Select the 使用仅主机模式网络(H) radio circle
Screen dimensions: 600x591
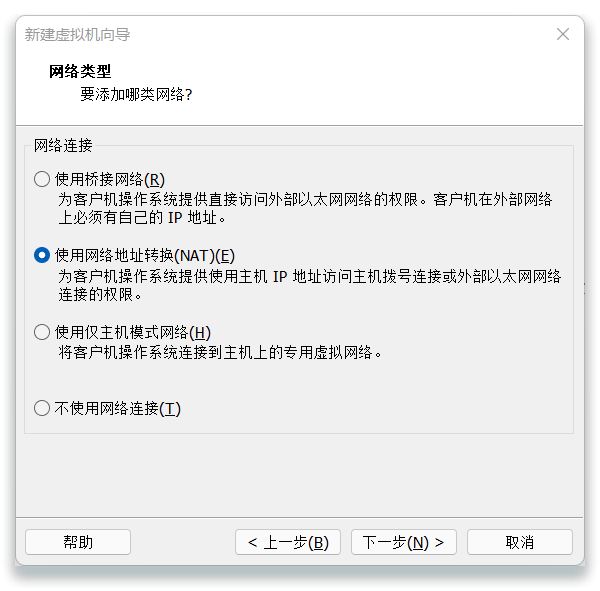pyautogui.click(x=42, y=332)
